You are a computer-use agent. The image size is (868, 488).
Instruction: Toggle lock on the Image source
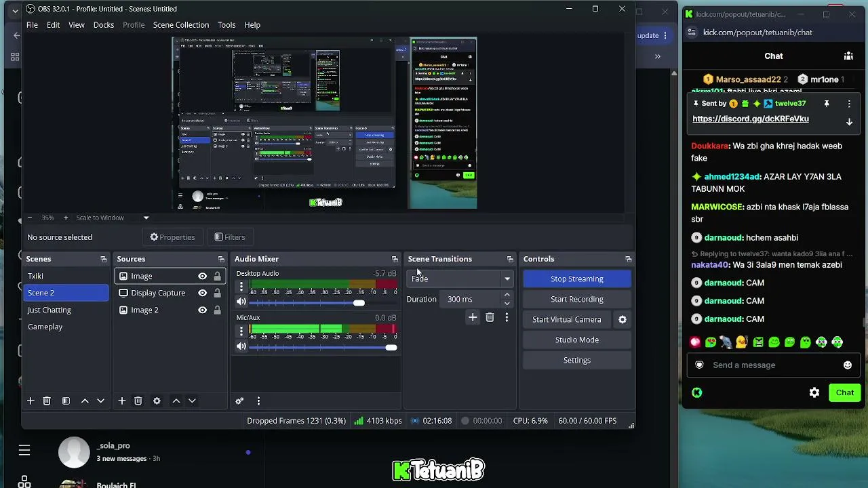coord(217,276)
